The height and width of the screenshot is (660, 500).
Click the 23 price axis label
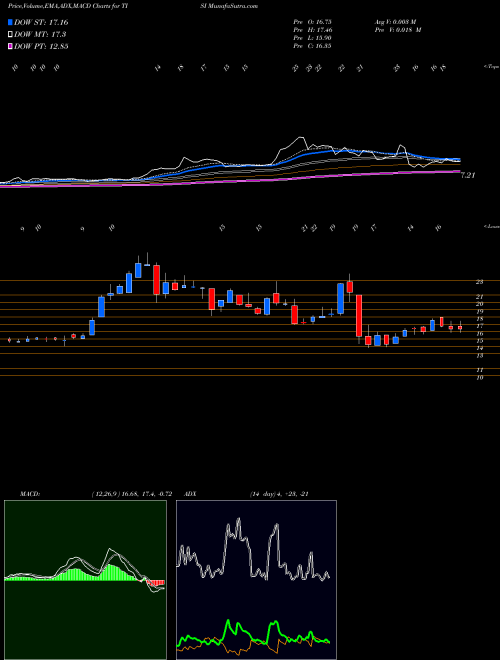[479, 282]
